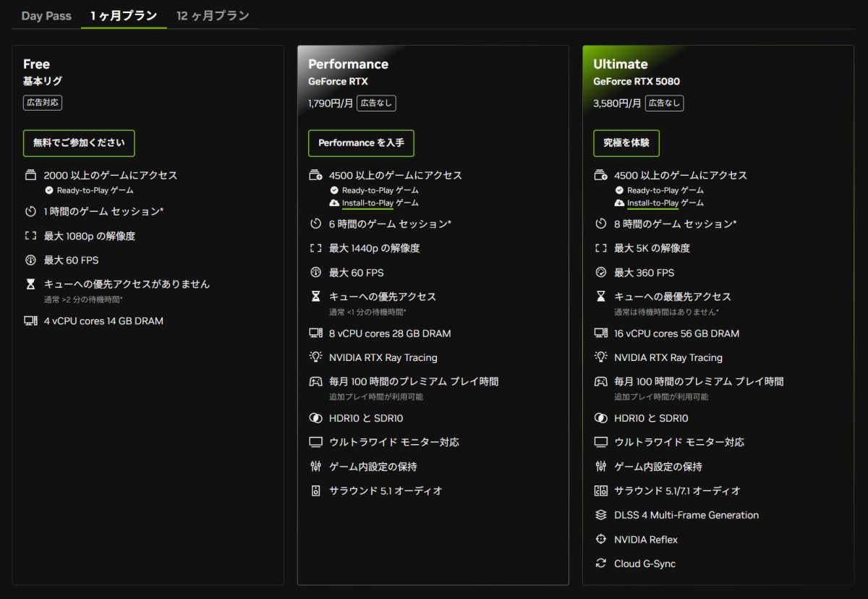Click resolution icon beside 最大 1440p の解像度
Viewport: 868px width, 599px height.
[315, 248]
